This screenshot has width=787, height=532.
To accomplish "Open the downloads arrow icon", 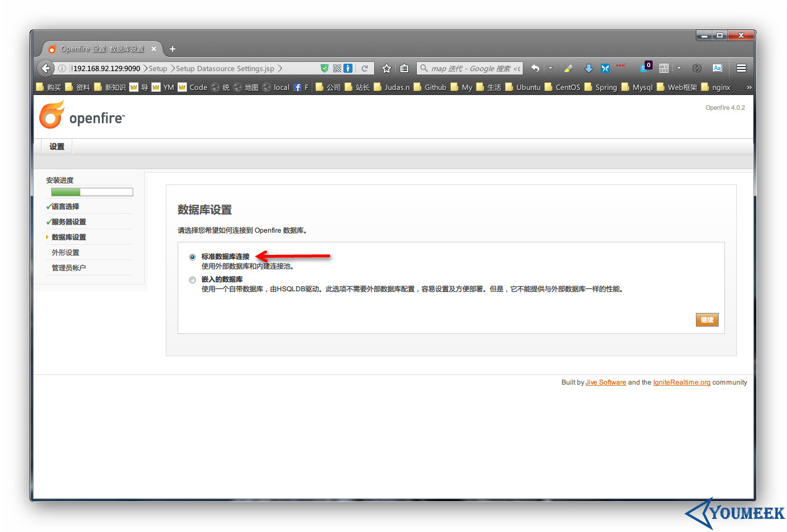I will pos(588,68).
